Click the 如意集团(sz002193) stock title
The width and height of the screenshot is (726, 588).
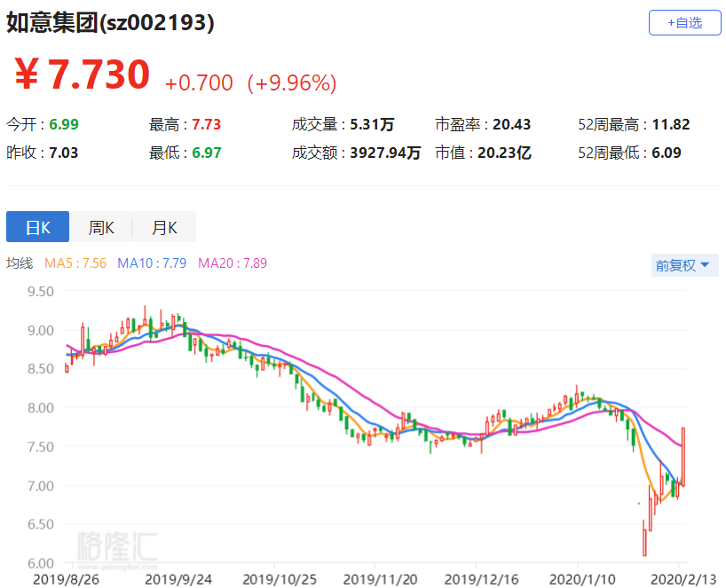tap(111, 23)
